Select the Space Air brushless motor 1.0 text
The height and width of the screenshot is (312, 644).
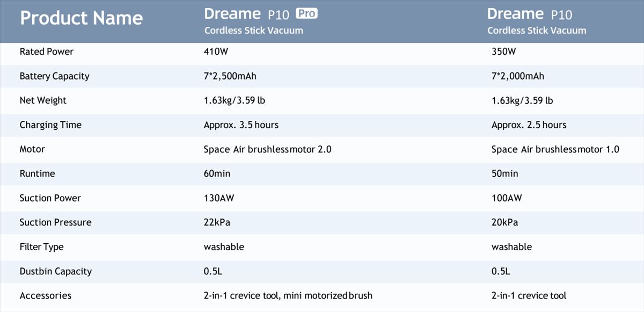click(555, 149)
